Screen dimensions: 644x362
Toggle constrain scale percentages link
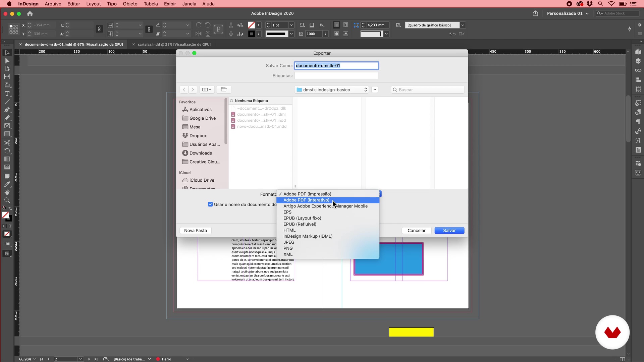click(149, 29)
